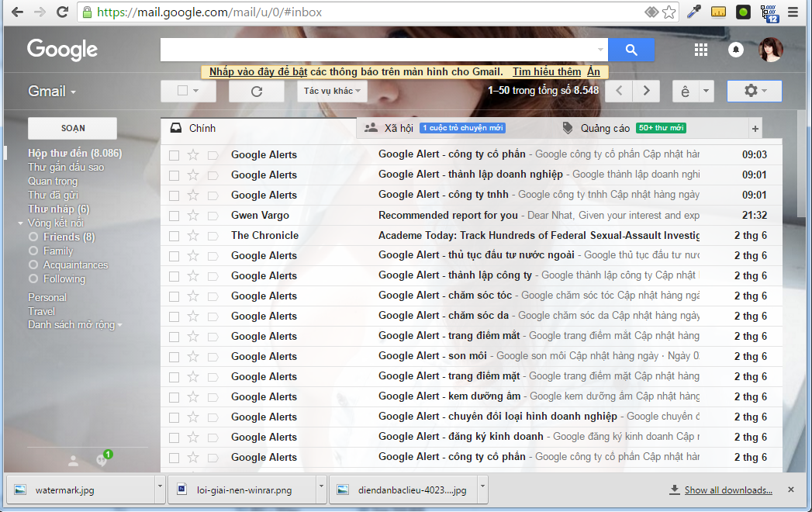Screen dimensions: 812x512
Task: Tick checkbox for The Chronicle email
Action: tap(174, 235)
